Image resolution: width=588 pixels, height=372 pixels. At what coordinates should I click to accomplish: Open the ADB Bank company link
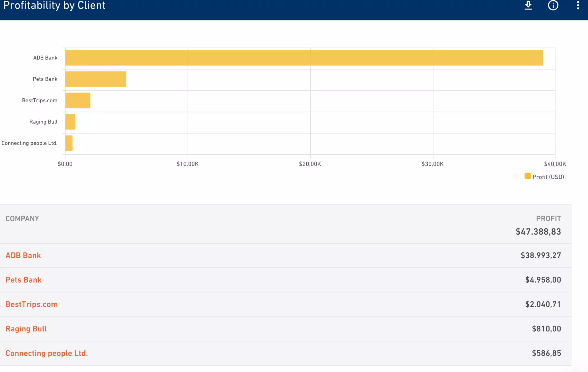click(23, 255)
